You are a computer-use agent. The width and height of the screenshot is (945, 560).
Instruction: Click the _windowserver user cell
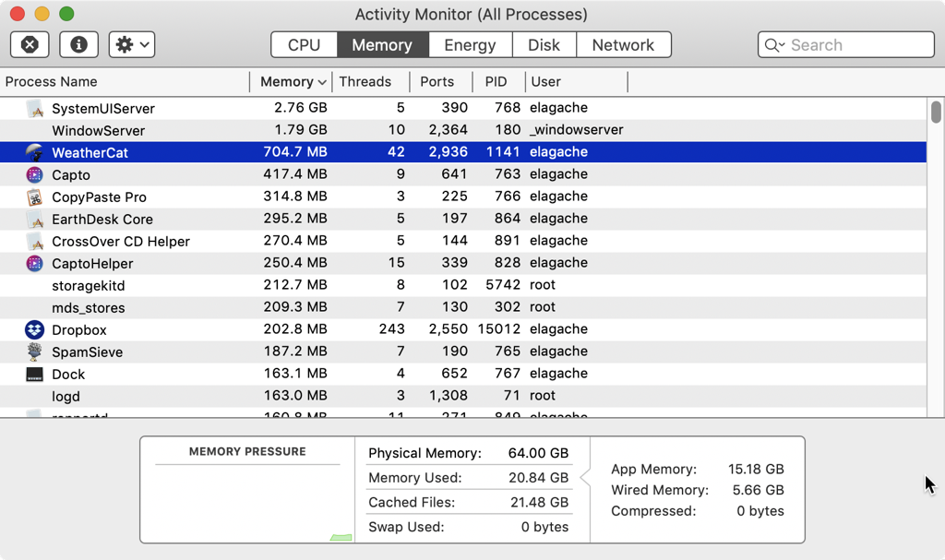577,129
